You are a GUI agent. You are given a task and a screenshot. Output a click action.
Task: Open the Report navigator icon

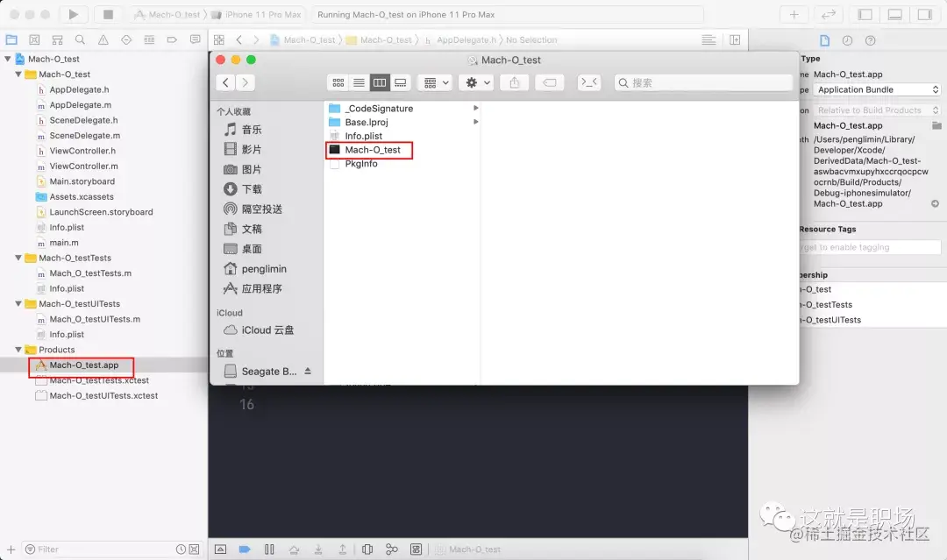pyautogui.click(x=195, y=39)
